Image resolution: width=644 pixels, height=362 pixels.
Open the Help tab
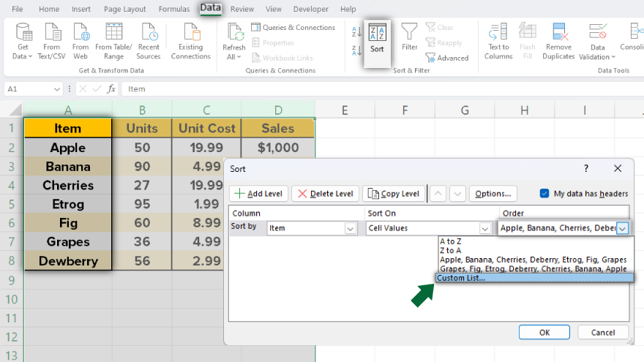tap(348, 9)
